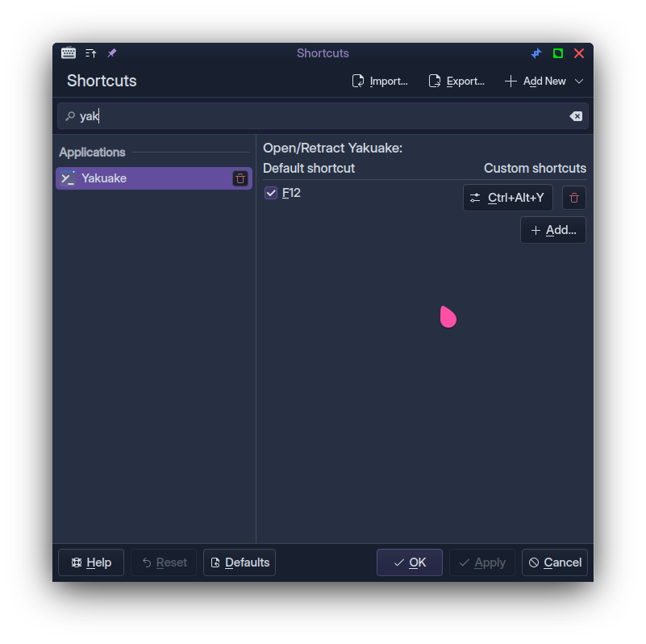Restore defaults with the Defaults button
Screen dimensions: 646x644
point(240,562)
